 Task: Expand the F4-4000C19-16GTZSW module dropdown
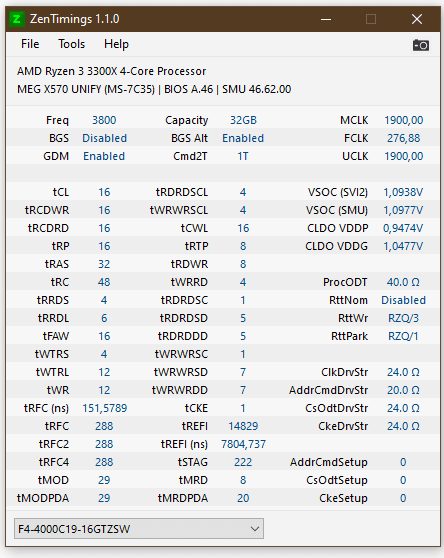(x=139, y=529)
